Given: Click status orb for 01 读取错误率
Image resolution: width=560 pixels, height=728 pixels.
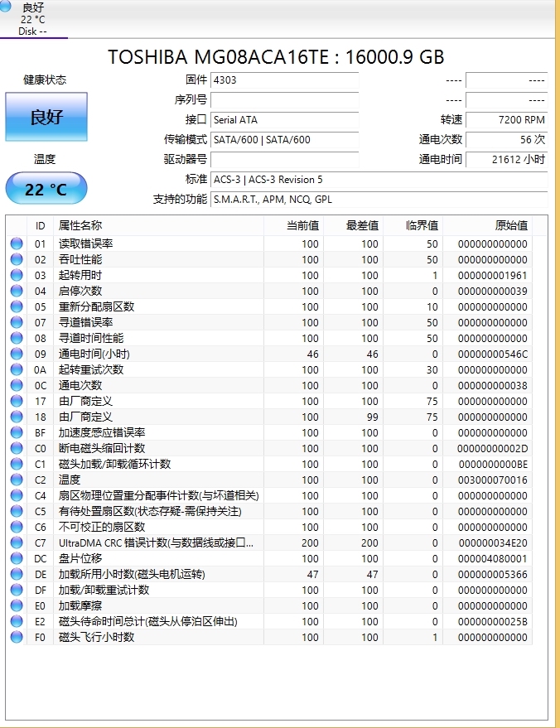Looking at the screenshot, I should point(17,243).
